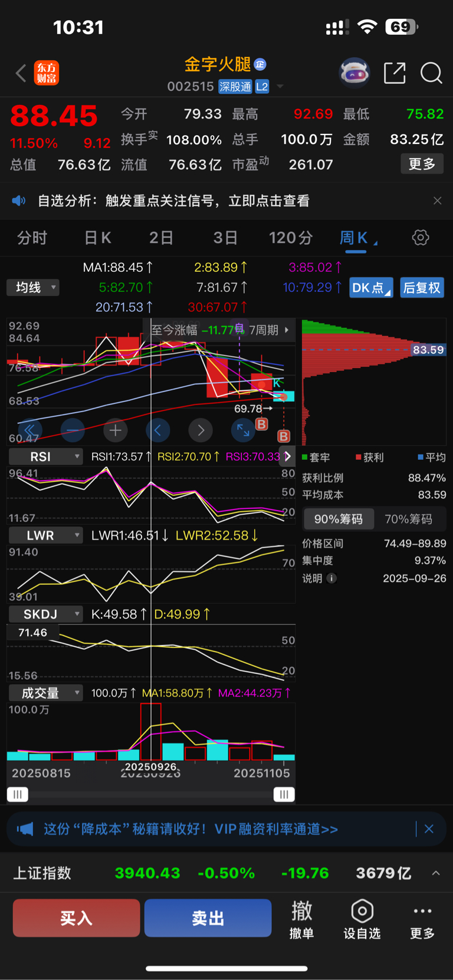
Task: Tap the 上证指数 index label
Action: pos(42,873)
